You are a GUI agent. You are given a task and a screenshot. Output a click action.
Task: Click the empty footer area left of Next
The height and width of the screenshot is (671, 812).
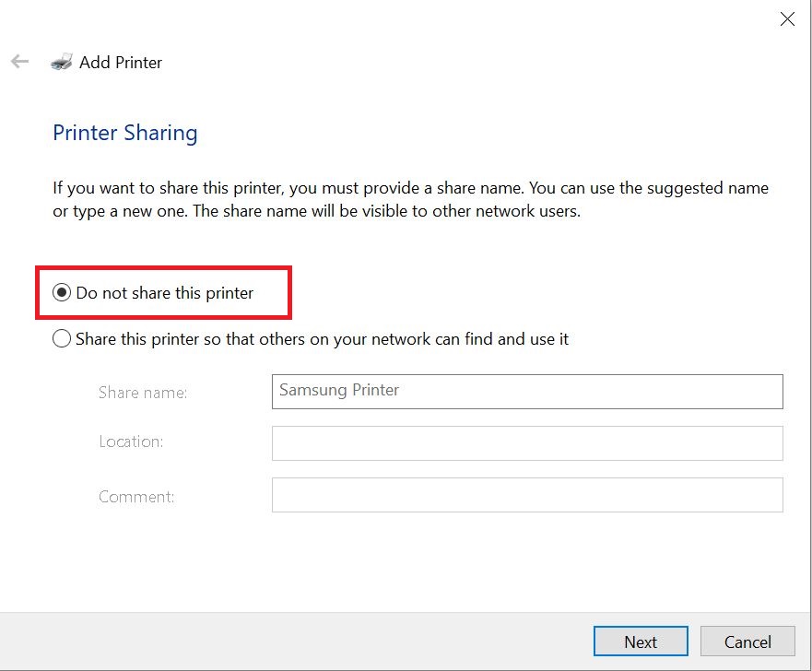tap(295, 642)
